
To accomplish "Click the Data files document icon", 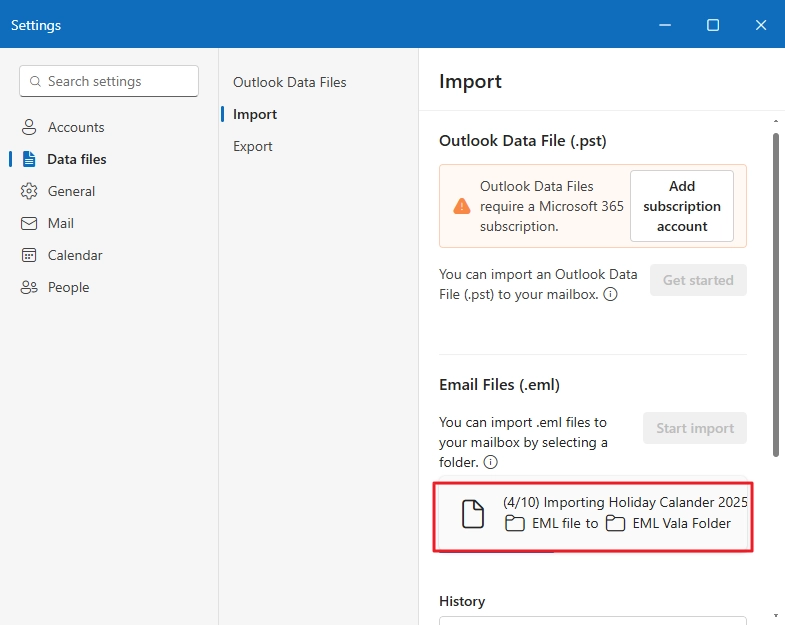I will point(29,159).
